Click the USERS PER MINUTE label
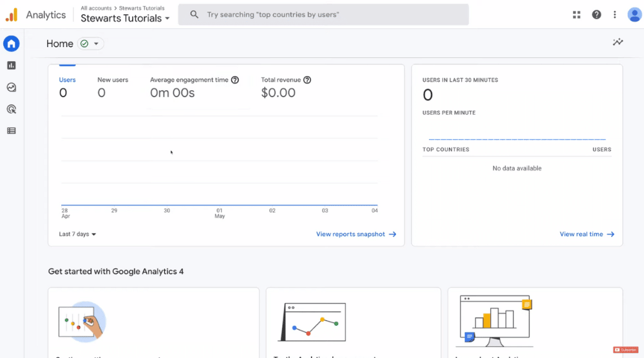This screenshot has width=644, height=358. click(x=449, y=113)
